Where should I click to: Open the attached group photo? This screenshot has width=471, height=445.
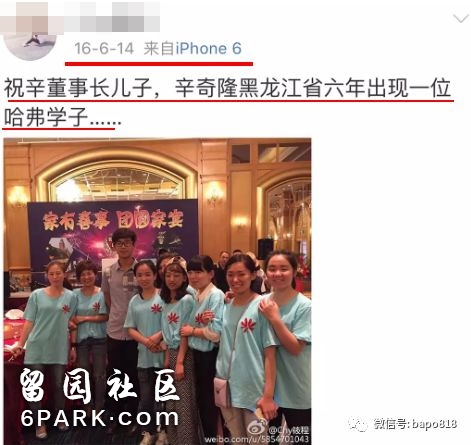(x=157, y=291)
